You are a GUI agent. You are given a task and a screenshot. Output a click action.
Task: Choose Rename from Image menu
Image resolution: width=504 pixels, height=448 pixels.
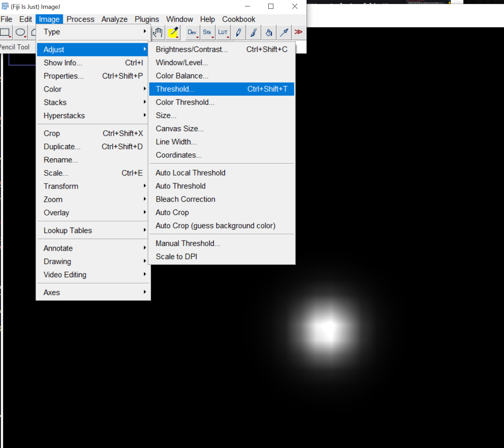[x=93, y=160]
